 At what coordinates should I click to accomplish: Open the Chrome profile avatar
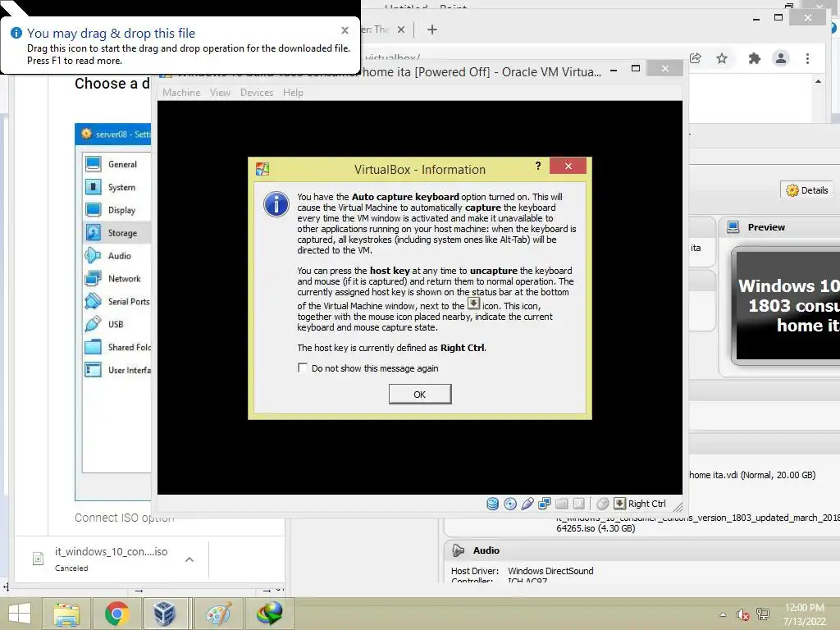(781, 58)
